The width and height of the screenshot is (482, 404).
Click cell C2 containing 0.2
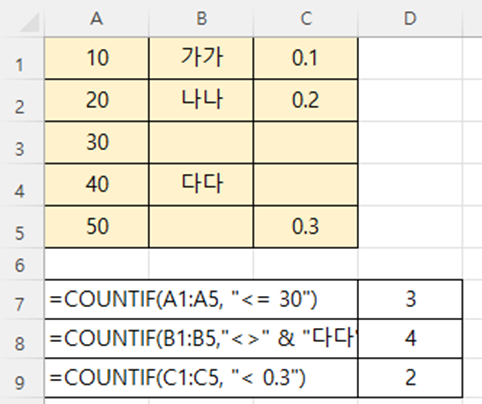coord(306,100)
